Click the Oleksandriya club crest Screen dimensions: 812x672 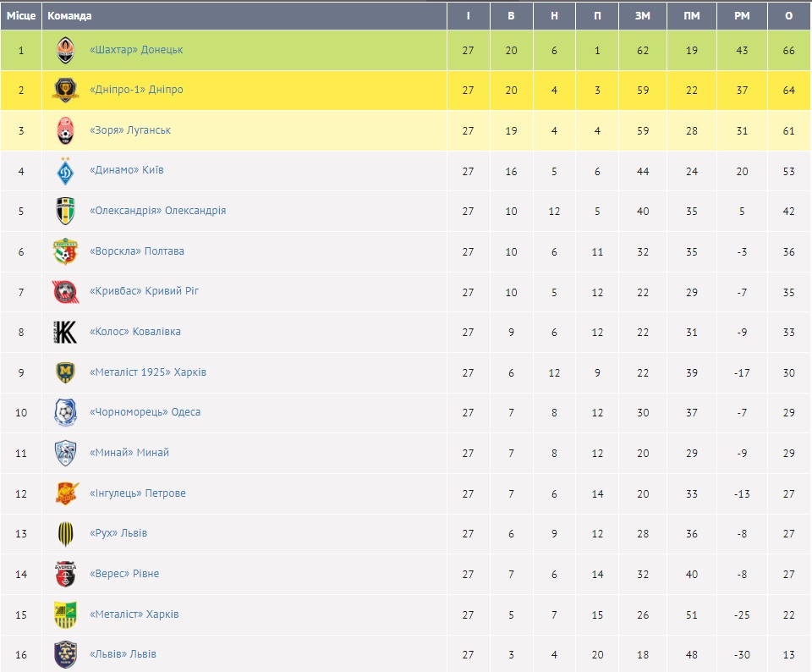(65, 212)
